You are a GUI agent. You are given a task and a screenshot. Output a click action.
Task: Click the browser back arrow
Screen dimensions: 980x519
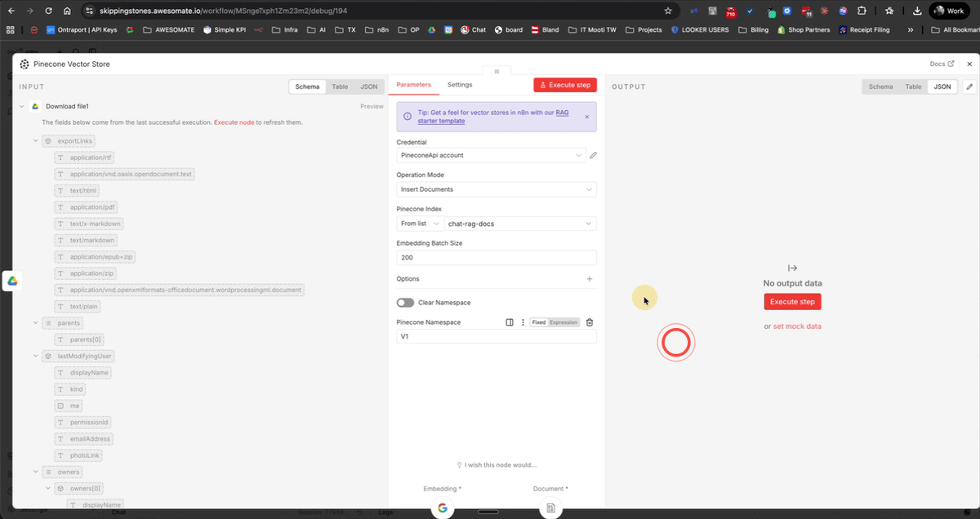tap(11, 11)
